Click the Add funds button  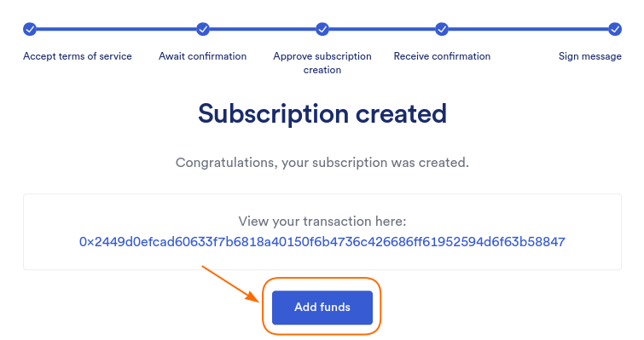[322, 307]
